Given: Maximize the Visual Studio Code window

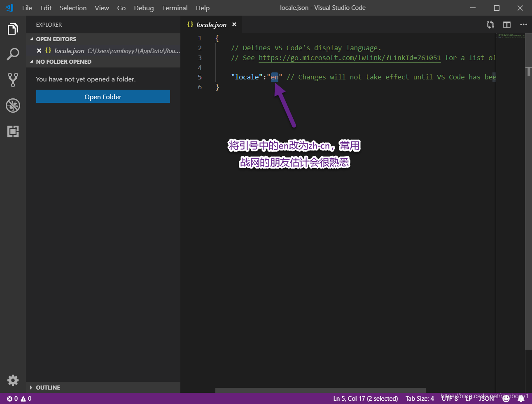Looking at the screenshot, I should pos(497,8).
